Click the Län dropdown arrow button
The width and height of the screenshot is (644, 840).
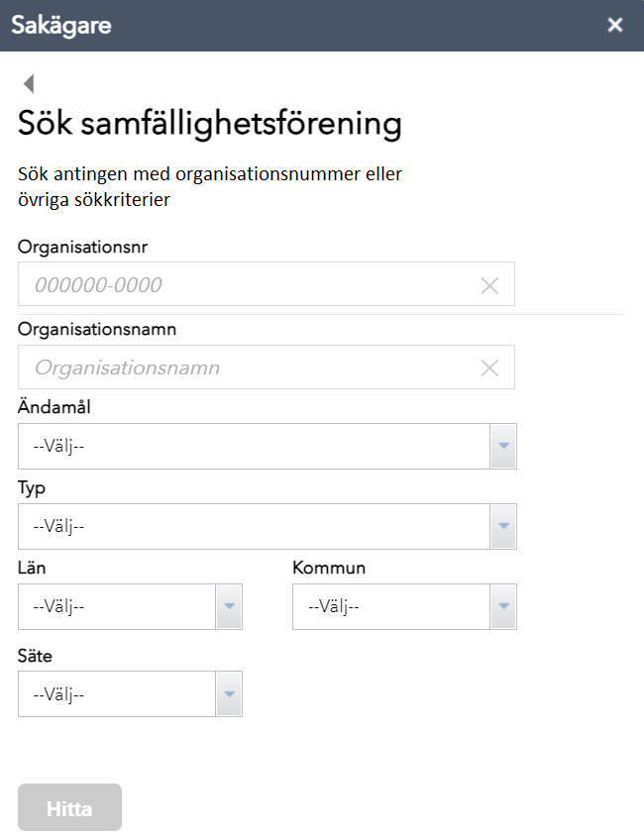click(229, 606)
